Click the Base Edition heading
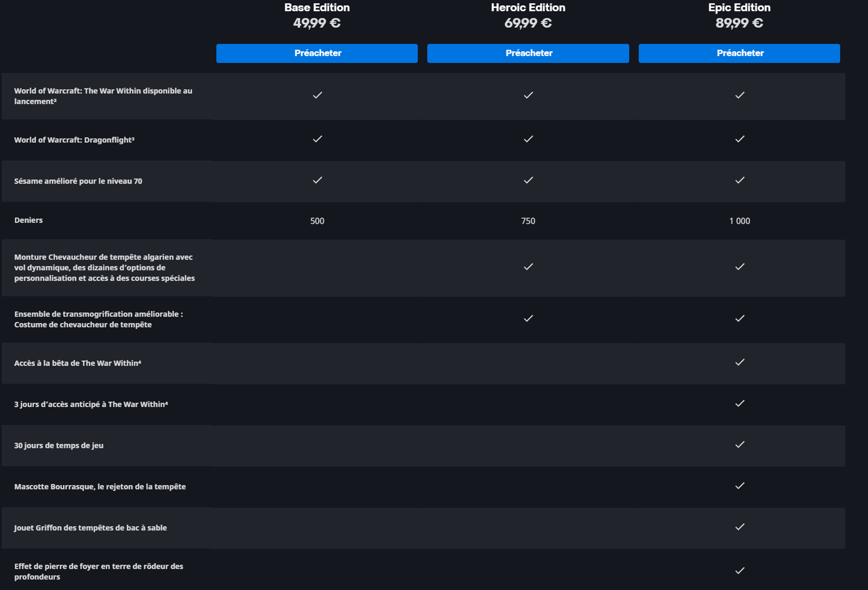 tap(317, 7)
